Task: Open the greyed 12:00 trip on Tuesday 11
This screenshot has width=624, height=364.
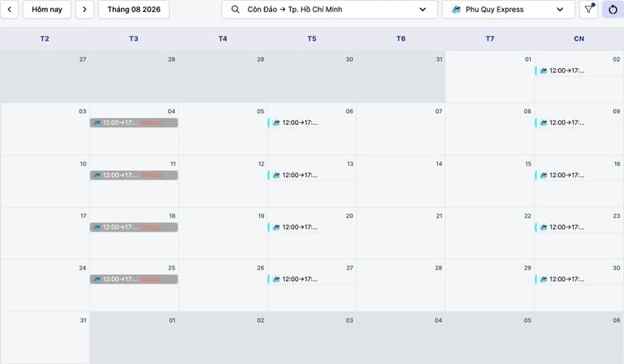Action: coord(134,175)
